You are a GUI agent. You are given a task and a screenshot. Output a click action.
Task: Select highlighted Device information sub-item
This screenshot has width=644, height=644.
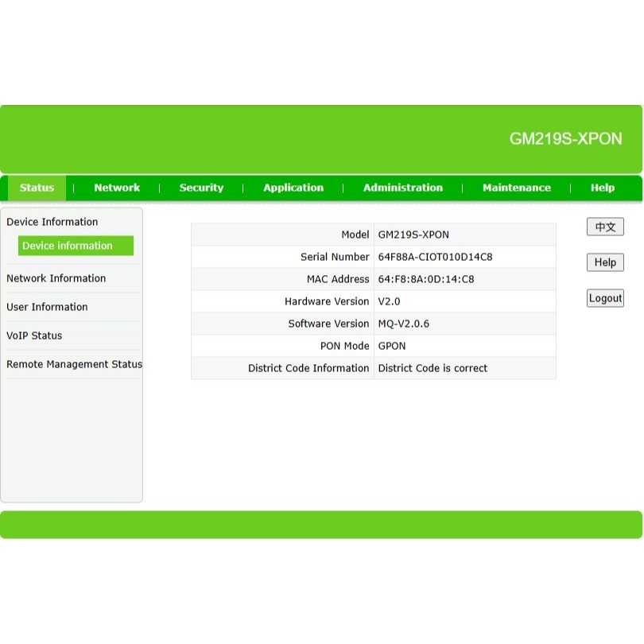(x=68, y=246)
